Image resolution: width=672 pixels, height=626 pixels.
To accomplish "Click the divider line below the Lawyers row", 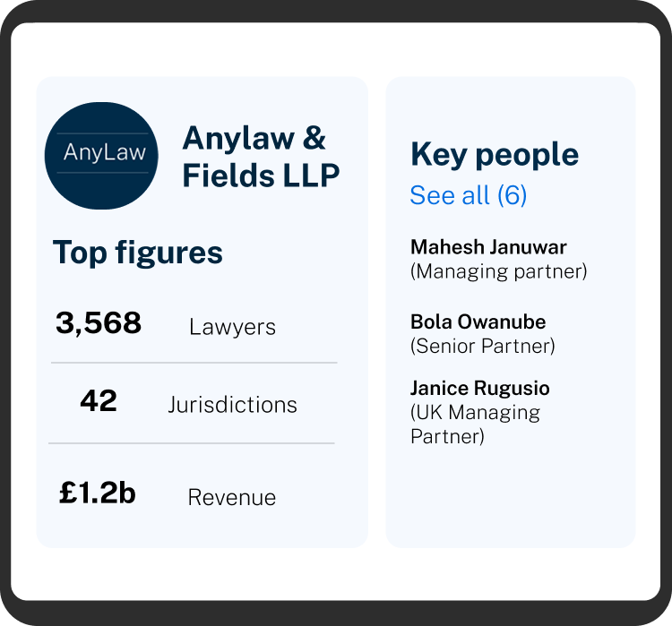I will [194, 363].
